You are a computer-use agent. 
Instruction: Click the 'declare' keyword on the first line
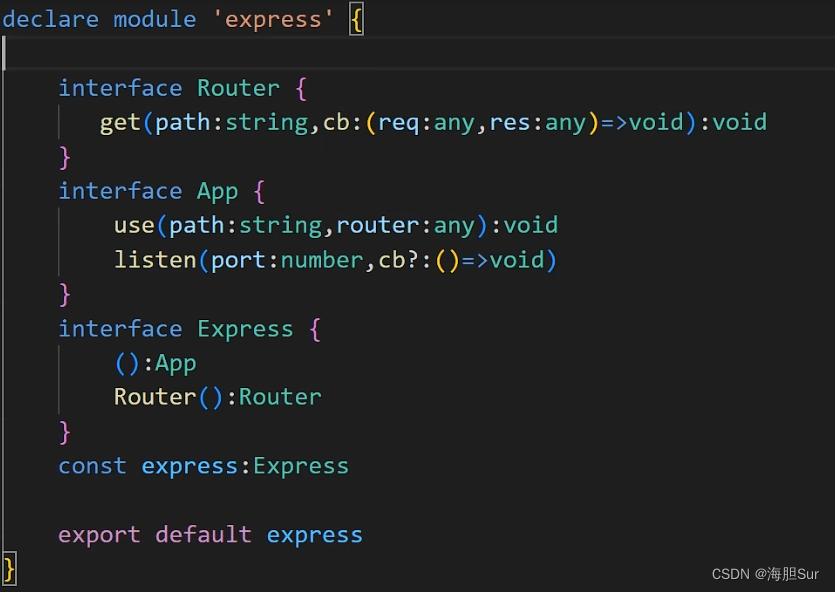51,19
